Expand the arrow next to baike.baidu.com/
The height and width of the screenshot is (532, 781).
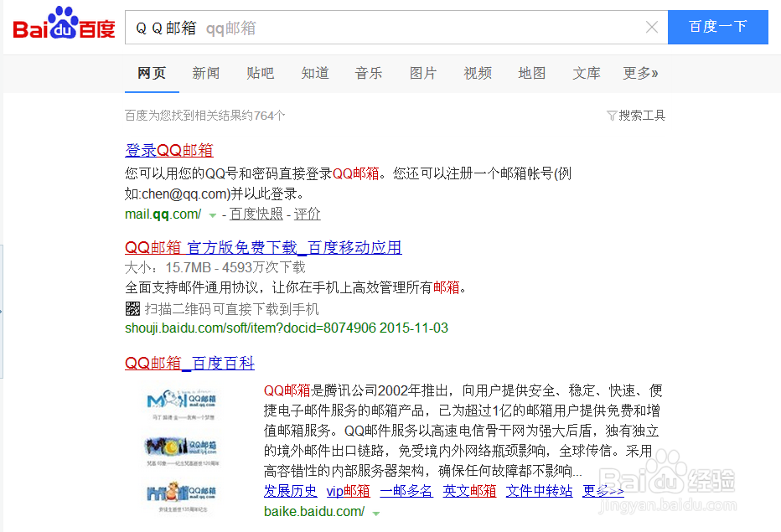[x=376, y=513]
